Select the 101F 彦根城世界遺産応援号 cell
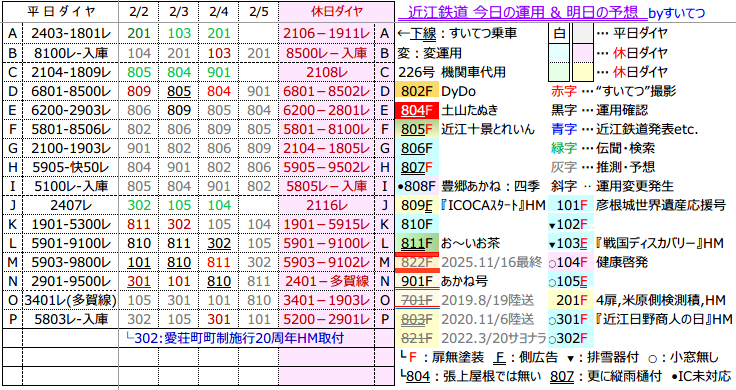The height and width of the screenshot is (390, 736). pos(571,205)
